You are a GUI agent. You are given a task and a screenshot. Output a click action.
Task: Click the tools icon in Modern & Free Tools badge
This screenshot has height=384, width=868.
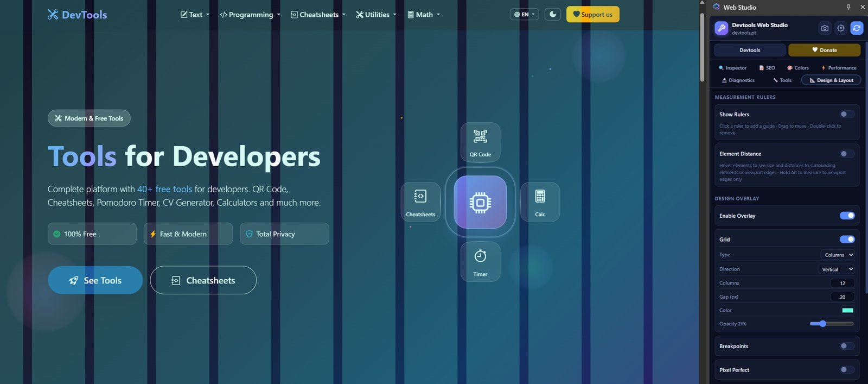coord(58,118)
